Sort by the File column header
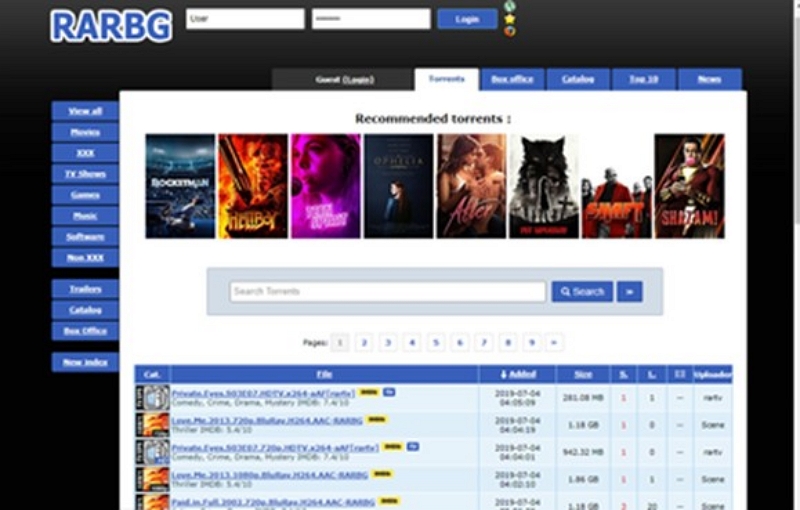Image resolution: width=800 pixels, height=510 pixels. (x=324, y=374)
